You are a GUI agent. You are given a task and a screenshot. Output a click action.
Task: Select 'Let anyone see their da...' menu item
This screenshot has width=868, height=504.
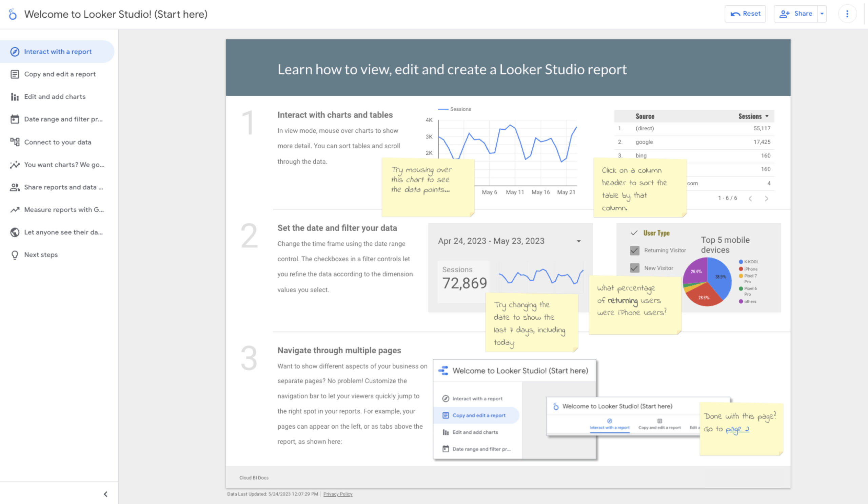pos(63,232)
